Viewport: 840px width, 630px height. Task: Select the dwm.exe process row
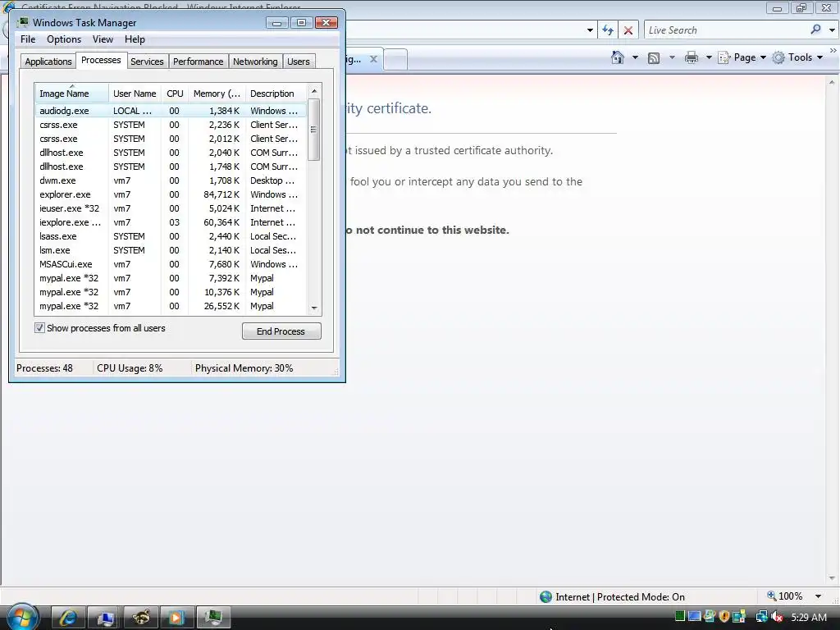click(171, 180)
